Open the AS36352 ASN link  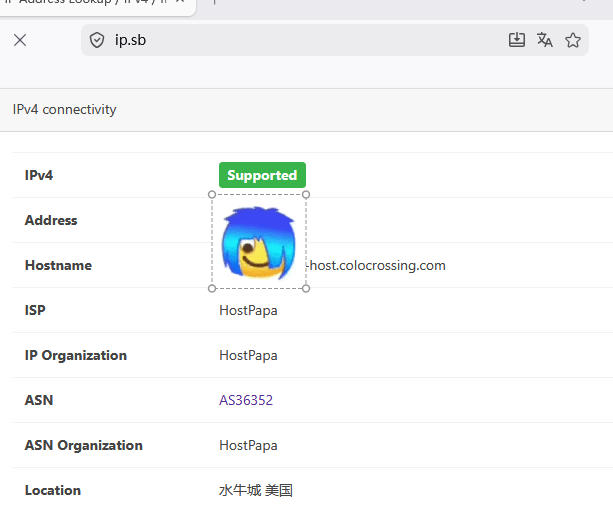coord(246,400)
